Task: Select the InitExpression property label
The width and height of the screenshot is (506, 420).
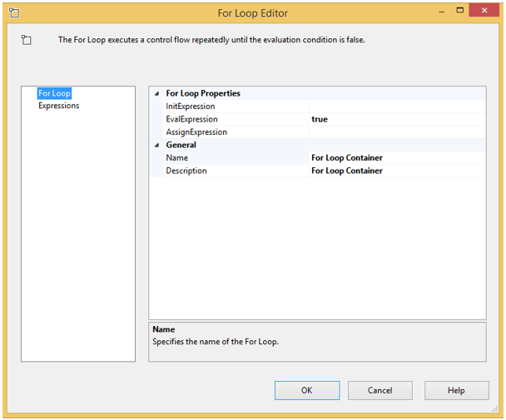Action: (191, 106)
